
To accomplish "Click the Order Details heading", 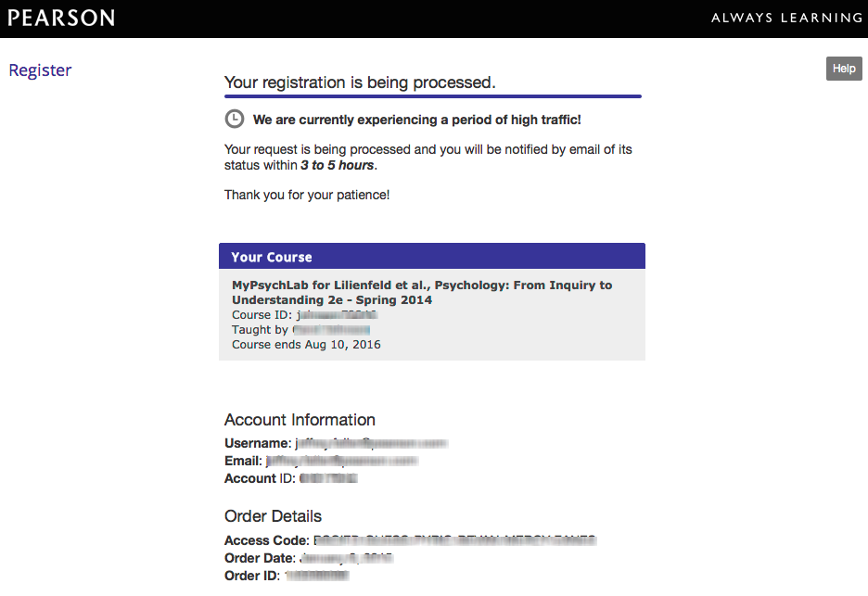I will (x=273, y=516).
